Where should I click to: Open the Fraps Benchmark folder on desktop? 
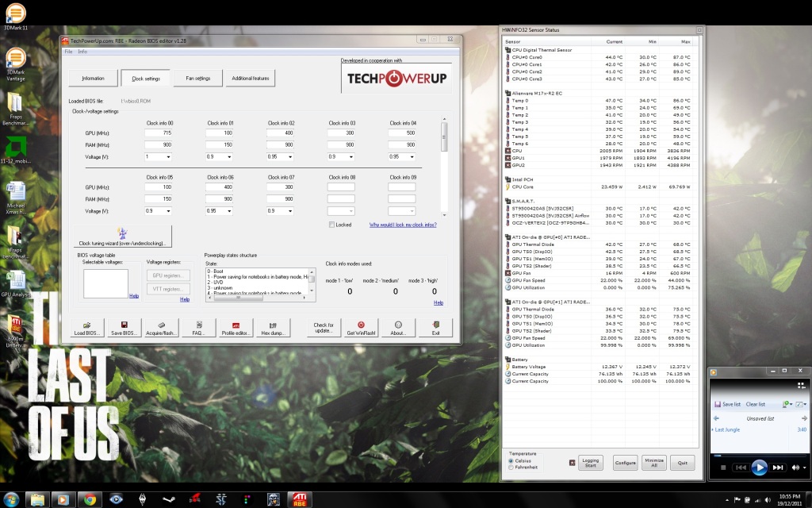coord(16,109)
